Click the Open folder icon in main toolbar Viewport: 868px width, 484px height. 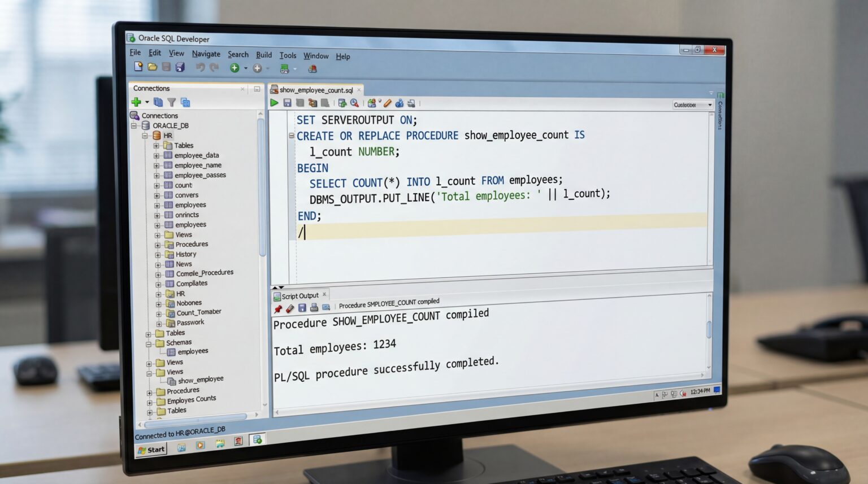click(x=152, y=67)
